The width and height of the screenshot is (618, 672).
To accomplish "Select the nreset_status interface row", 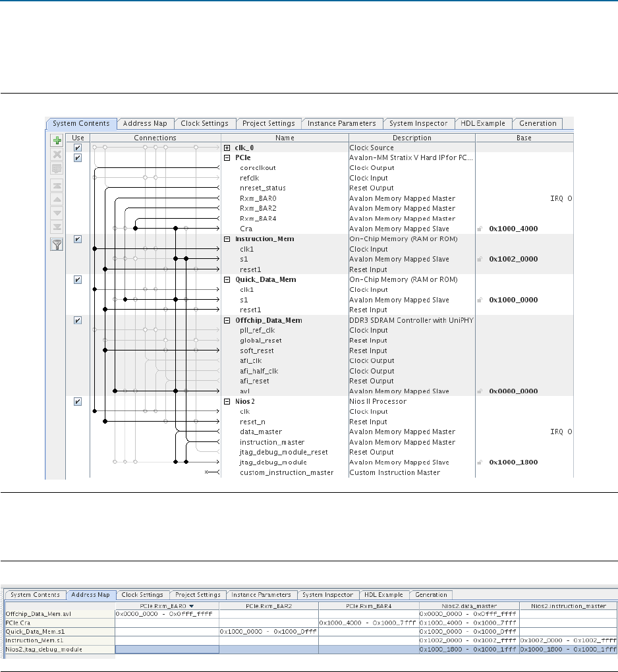I will point(263,188).
